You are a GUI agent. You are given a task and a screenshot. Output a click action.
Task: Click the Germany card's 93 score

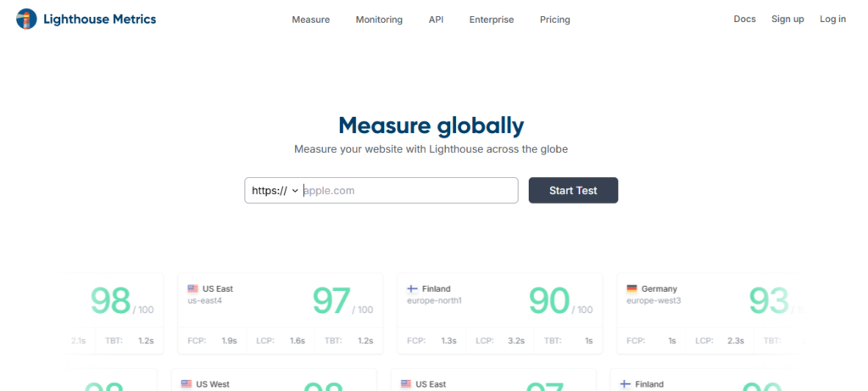click(x=769, y=301)
